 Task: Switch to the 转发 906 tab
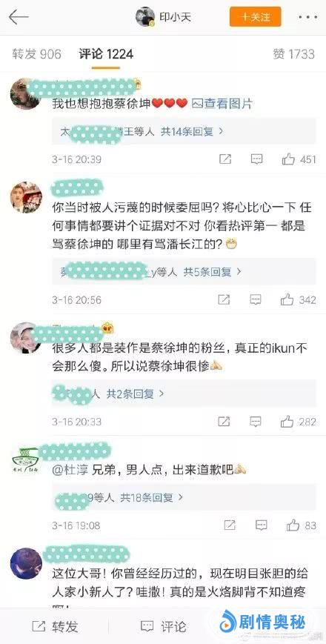coord(36,54)
